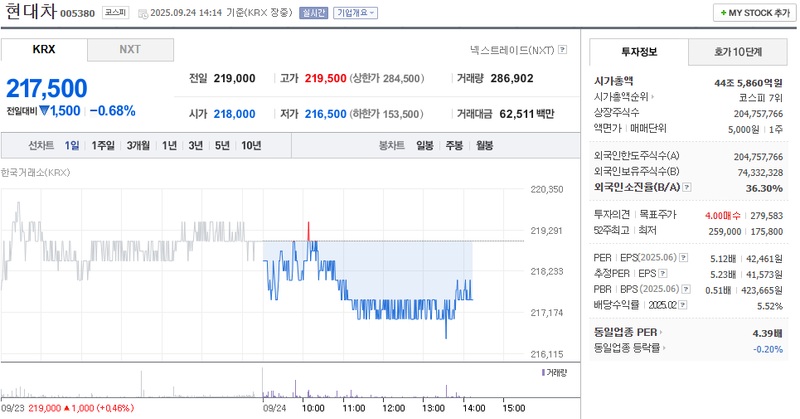800x419 pixels.
Task: Click target price 279,583
Action: click(x=766, y=216)
